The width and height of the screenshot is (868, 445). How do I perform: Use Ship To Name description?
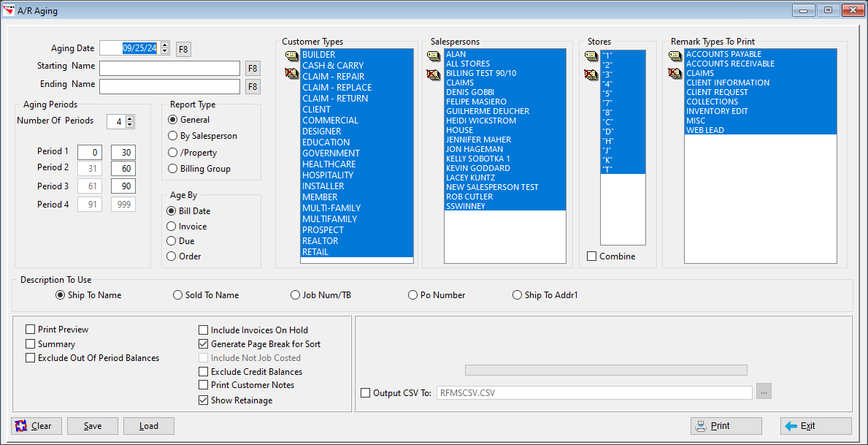pos(61,294)
